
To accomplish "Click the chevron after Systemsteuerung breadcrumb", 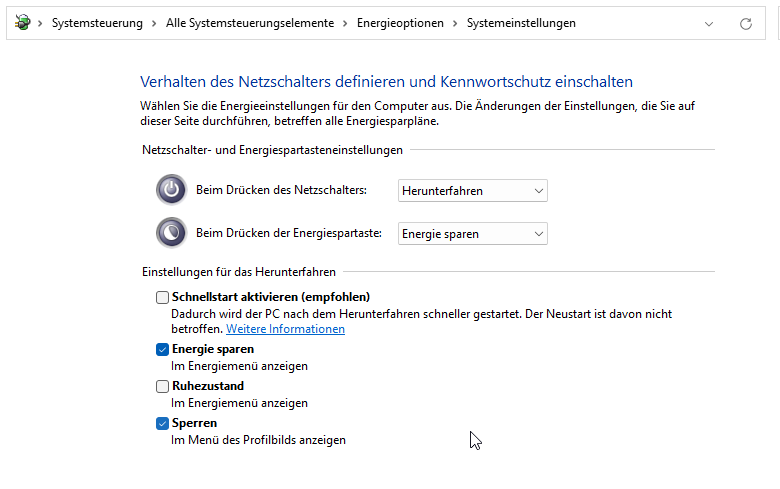I will (155, 23).
